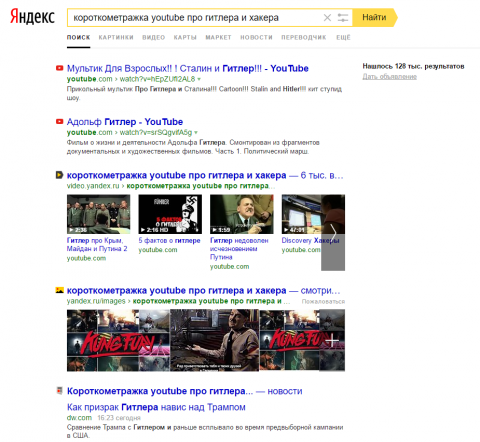This screenshot has width=480, height=442.
Task: Go to the Новости tab
Action: coord(256,37)
